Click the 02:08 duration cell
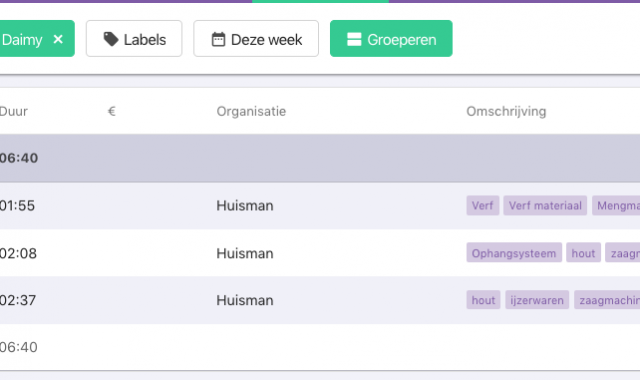This screenshot has width=640, height=380. pos(18,253)
